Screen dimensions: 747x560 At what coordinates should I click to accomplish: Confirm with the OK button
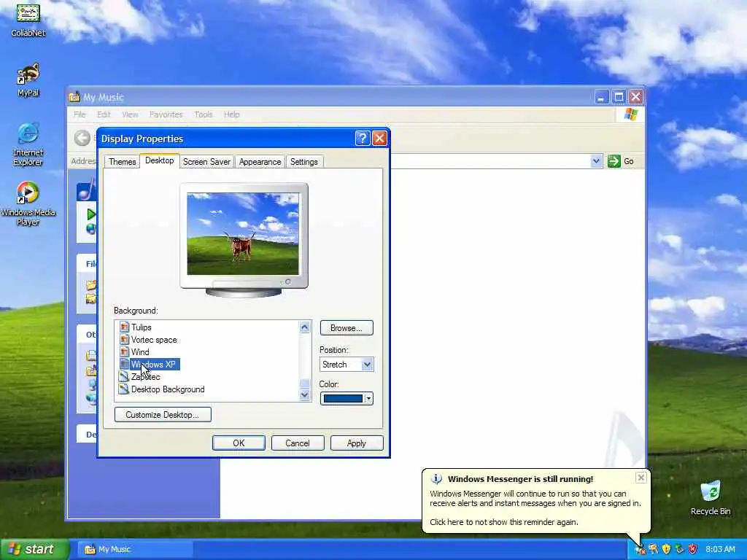coord(239,443)
